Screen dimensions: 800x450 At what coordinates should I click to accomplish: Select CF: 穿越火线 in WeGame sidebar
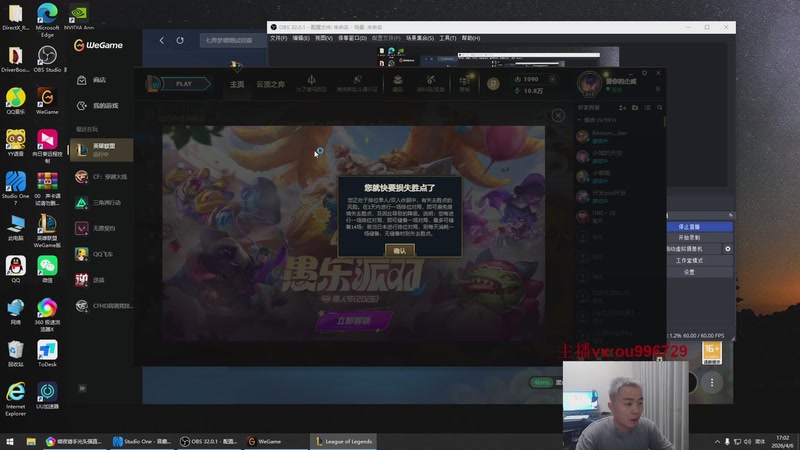[x=102, y=177]
